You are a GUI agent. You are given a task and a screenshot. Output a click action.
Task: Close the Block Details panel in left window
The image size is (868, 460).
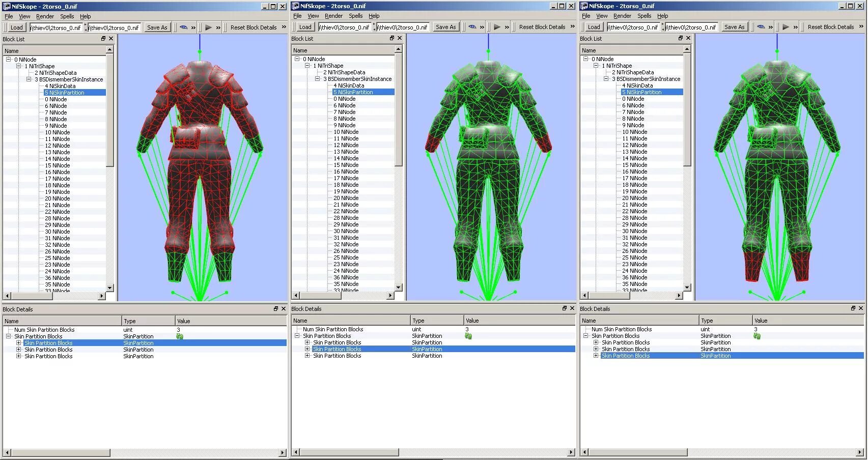coord(284,309)
